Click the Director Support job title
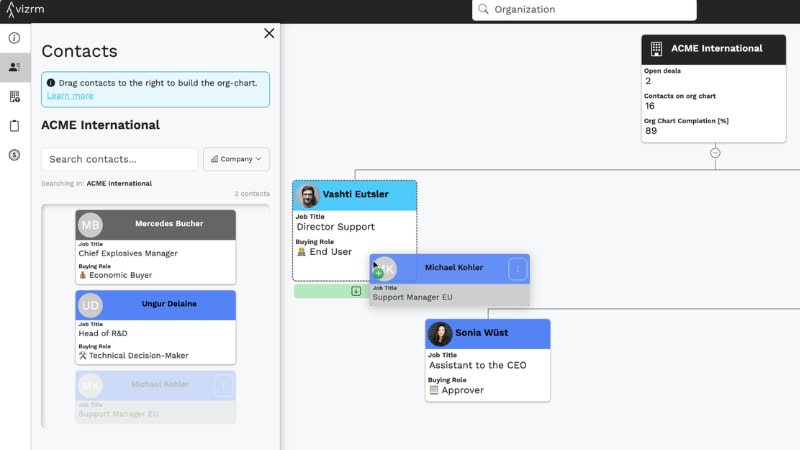Viewport: 800px width, 450px height. (336, 227)
